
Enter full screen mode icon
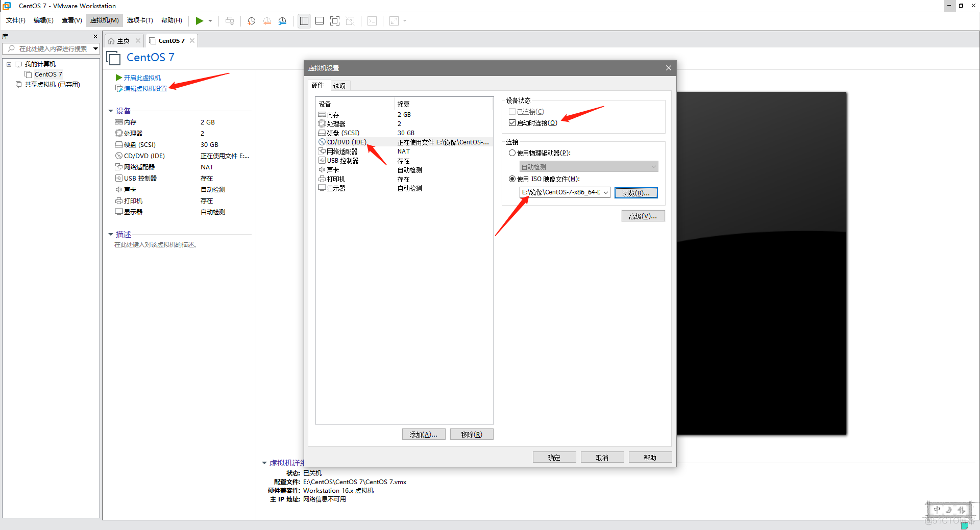tap(335, 21)
